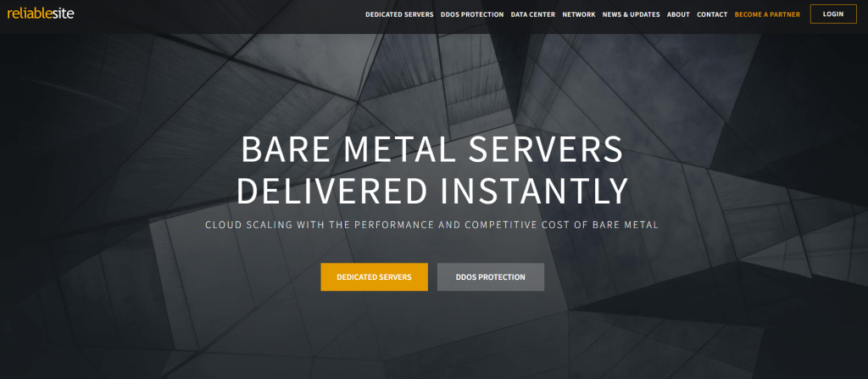The width and height of the screenshot is (868, 379).
Task: Click the orange Dedicated Servers button
Action: [x=374, y=277]
